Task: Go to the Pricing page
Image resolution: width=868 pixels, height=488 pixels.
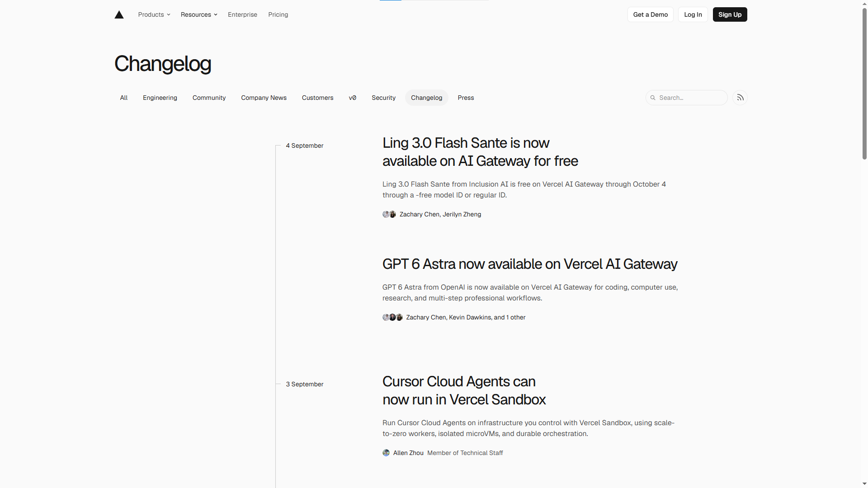Action: click(x=278, y=14)
